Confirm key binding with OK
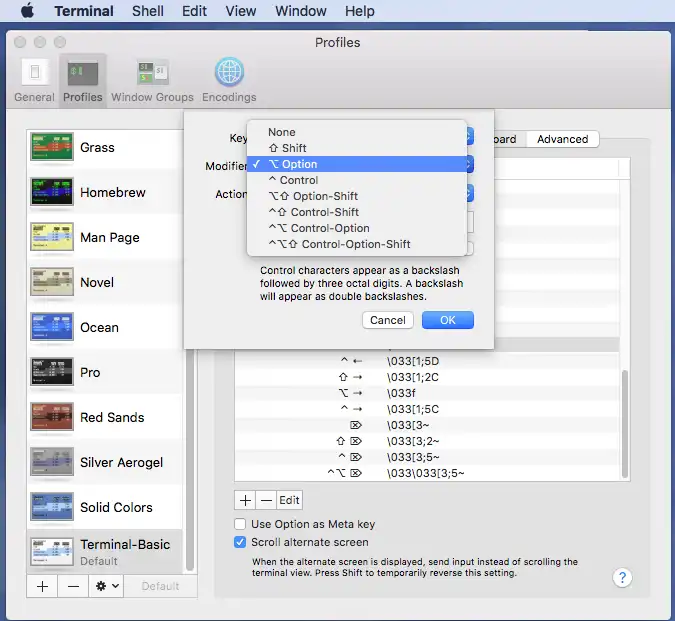 point(448,320)
